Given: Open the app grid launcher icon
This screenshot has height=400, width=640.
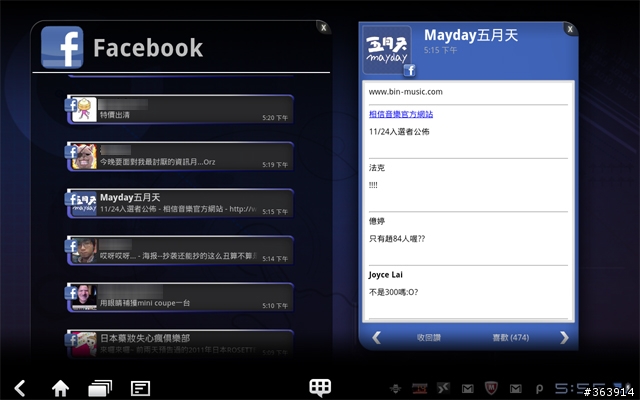Looking at the screenshot, I should point(320,387).
